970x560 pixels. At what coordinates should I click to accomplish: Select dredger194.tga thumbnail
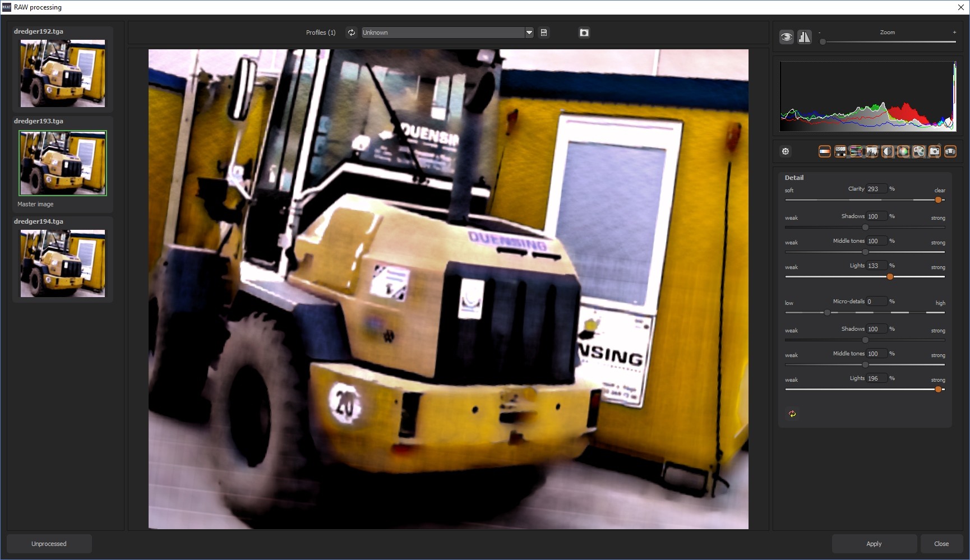click(x=63, y=263)
